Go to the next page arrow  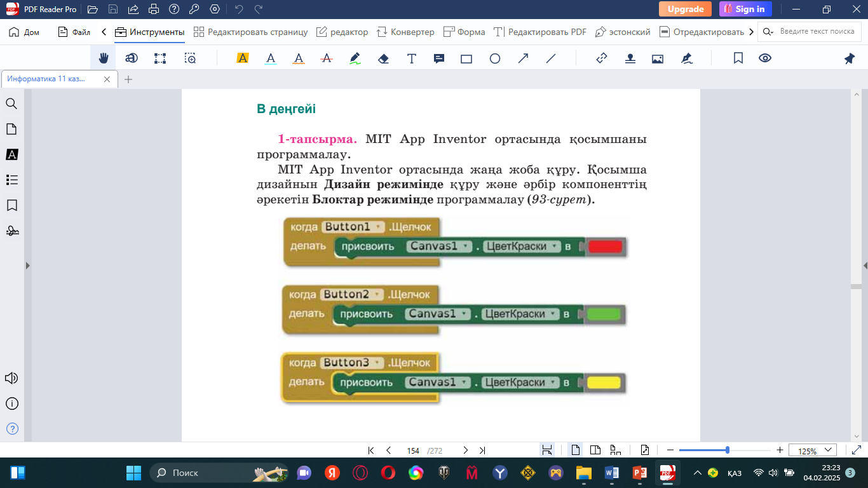[465, 450]
